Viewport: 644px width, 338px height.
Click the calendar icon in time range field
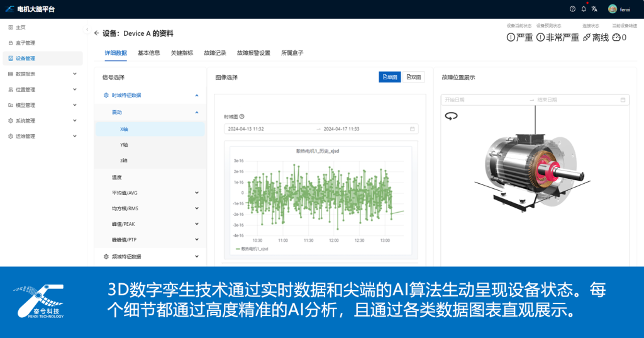pos(413,129)
